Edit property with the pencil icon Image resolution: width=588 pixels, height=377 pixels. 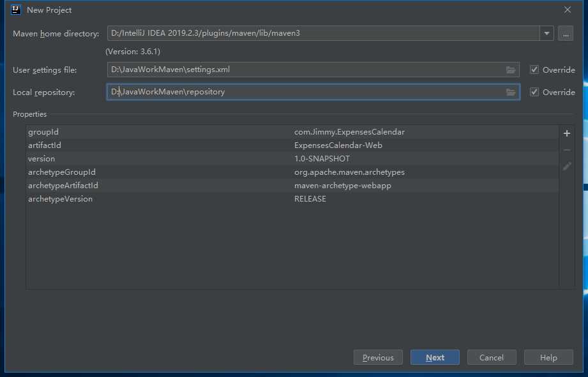coord(567,166)
